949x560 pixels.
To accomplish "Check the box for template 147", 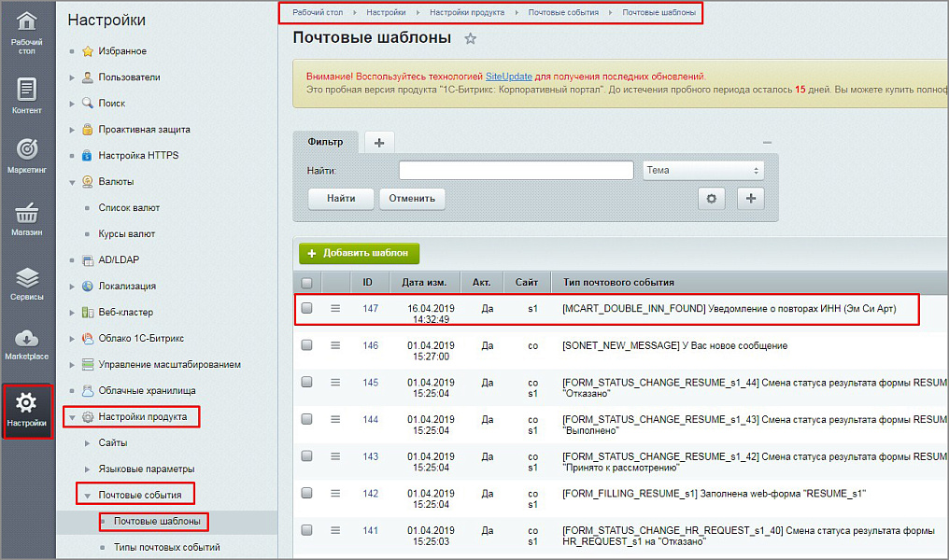I will point(306,309).
